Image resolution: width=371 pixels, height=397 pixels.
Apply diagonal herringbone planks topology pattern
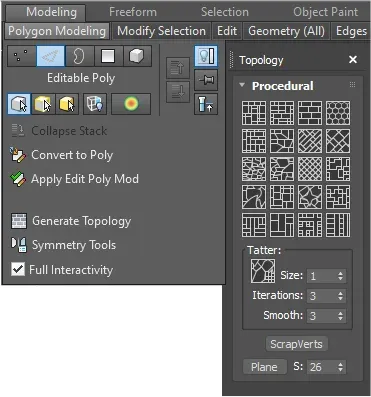pos(310,141)
